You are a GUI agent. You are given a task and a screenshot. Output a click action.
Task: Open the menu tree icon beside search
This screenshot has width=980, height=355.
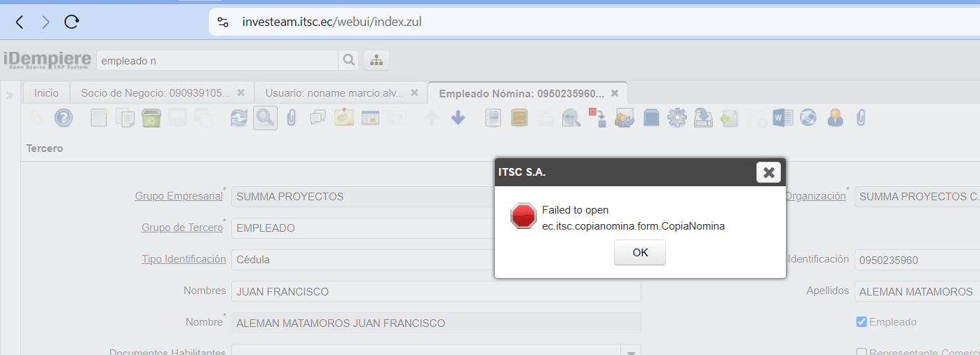[376, 61]
